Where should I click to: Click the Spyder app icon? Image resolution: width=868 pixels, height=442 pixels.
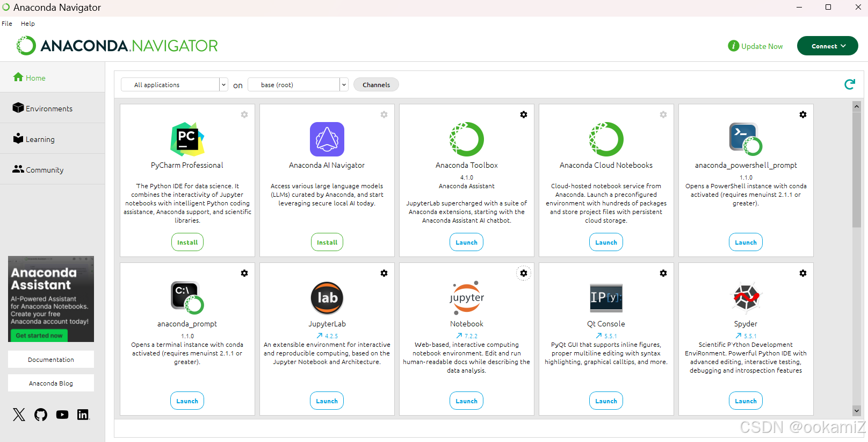point(746,298)
